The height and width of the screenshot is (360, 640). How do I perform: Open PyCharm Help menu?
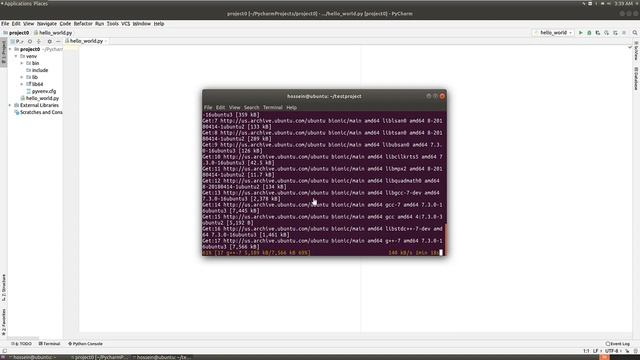click(x=159, y=24)
